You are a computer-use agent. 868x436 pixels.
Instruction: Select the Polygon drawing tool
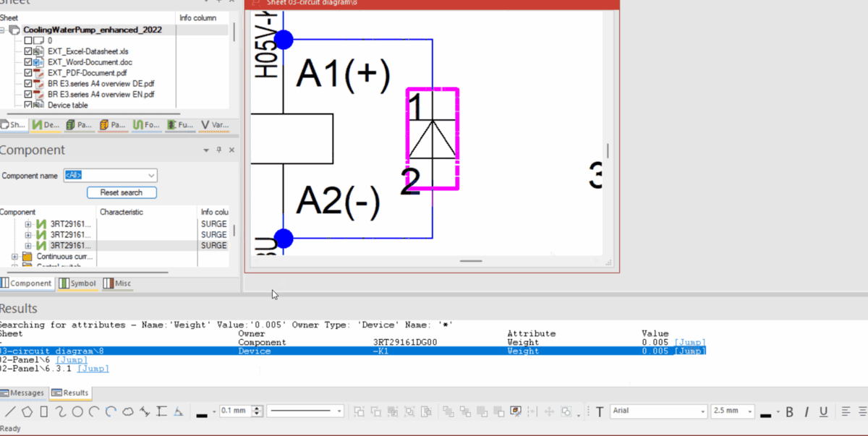pos(25,411)
